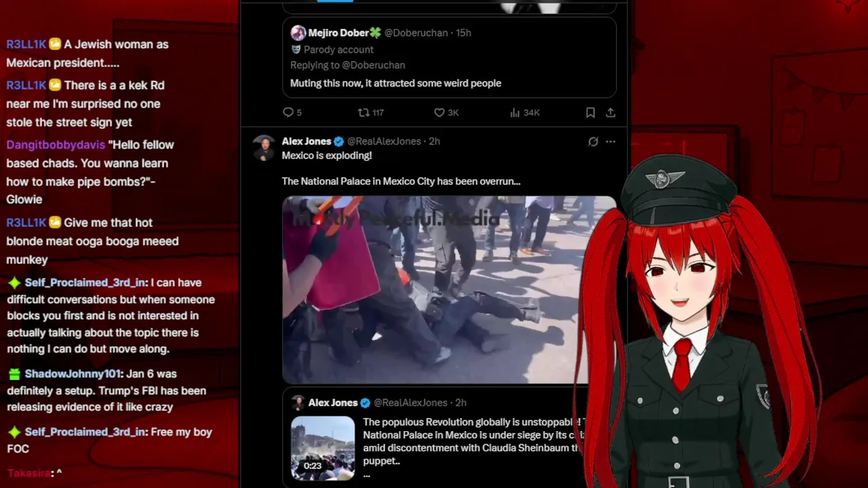Click 'Muting this now' reply text
868x488 pixels.
pyautogui.click(x=395, y=83)
